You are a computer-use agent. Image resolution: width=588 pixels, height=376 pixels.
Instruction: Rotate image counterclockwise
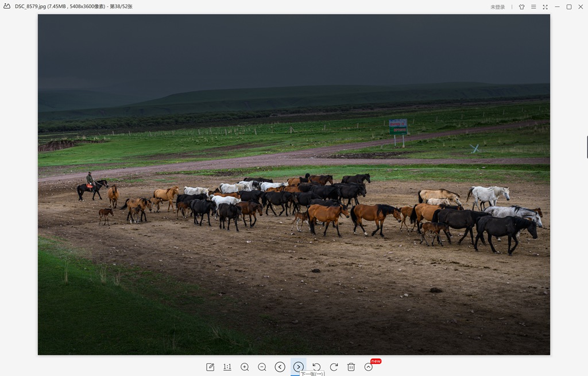(316, 367)
